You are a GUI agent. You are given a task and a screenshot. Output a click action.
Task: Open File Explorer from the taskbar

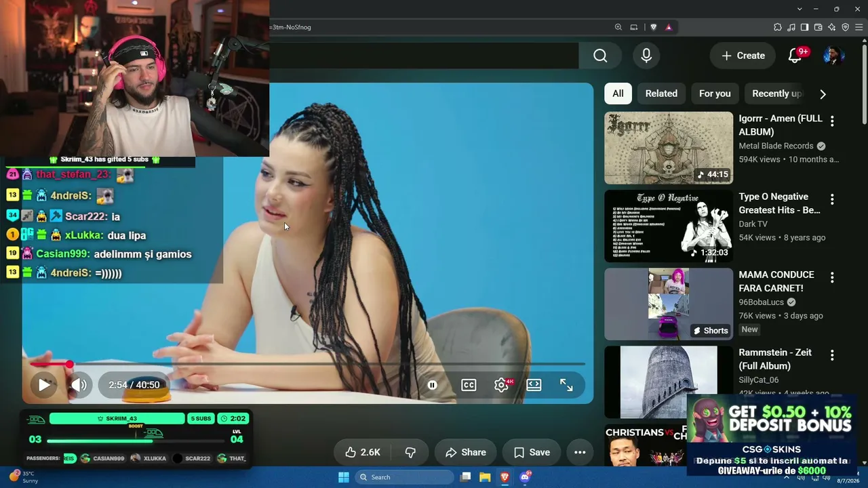[x=485, y=477]
